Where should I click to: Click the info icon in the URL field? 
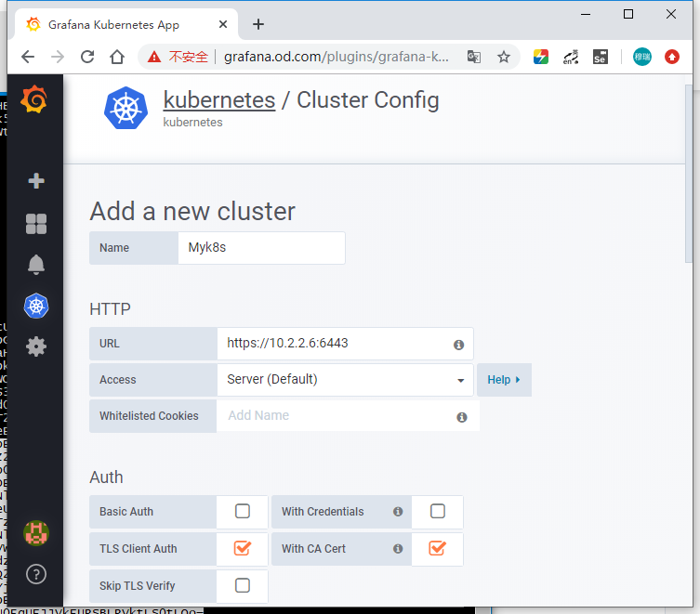pos(459,345)
